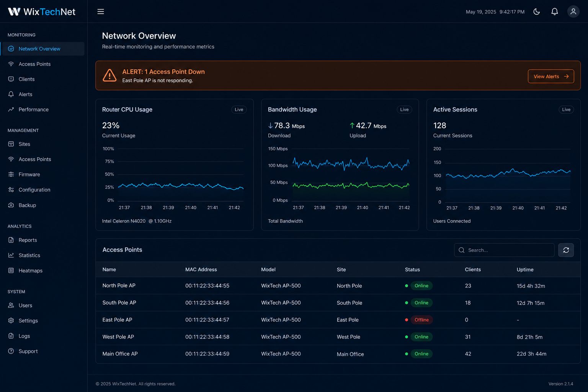This screenshot has height=392, width=588.
Task: Click Version 2.1.4 in footer
Action: [x=561, y=384]
